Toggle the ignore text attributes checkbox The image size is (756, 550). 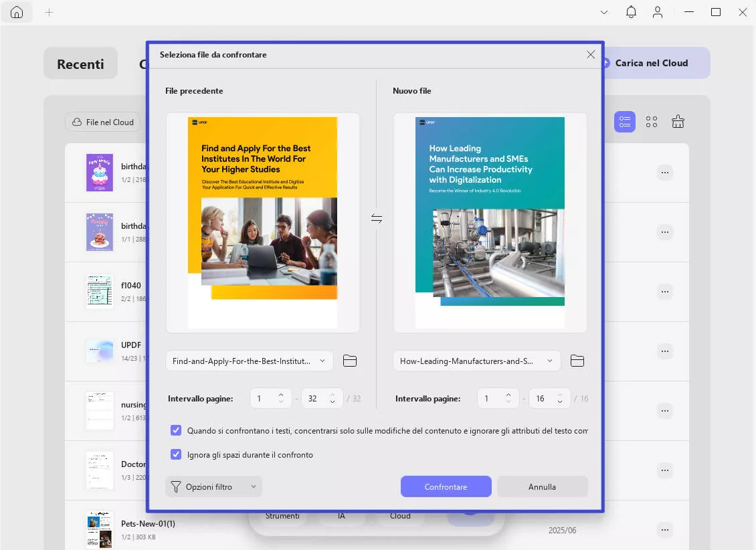tap(176, 430)
